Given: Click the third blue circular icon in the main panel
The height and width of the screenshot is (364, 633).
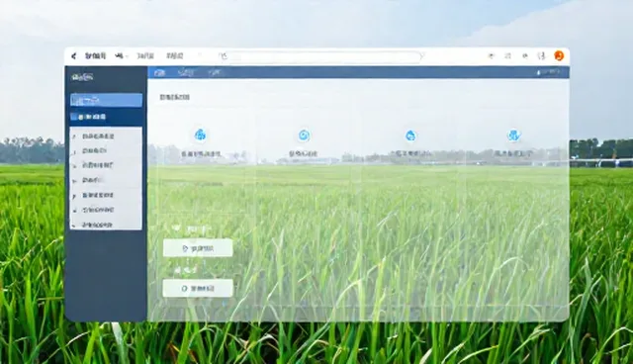Looking at the screenshot, I should pyautogui.click(x=410, y=136).
